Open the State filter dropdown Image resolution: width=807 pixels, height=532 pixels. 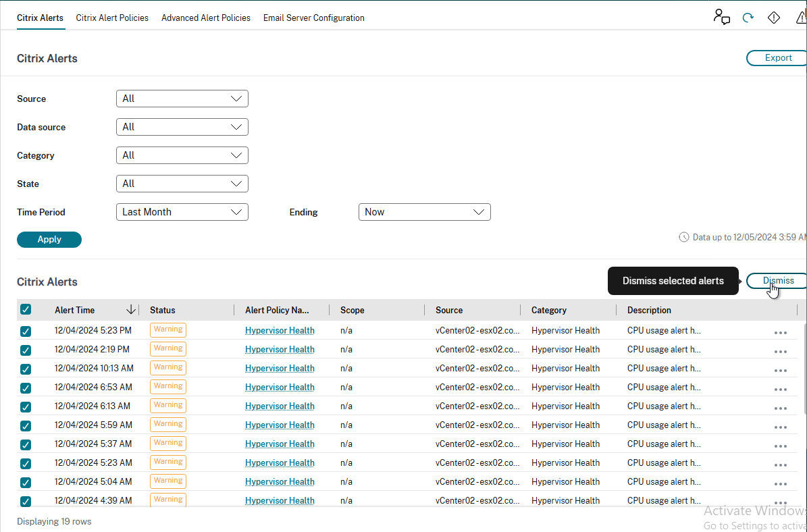182,184
